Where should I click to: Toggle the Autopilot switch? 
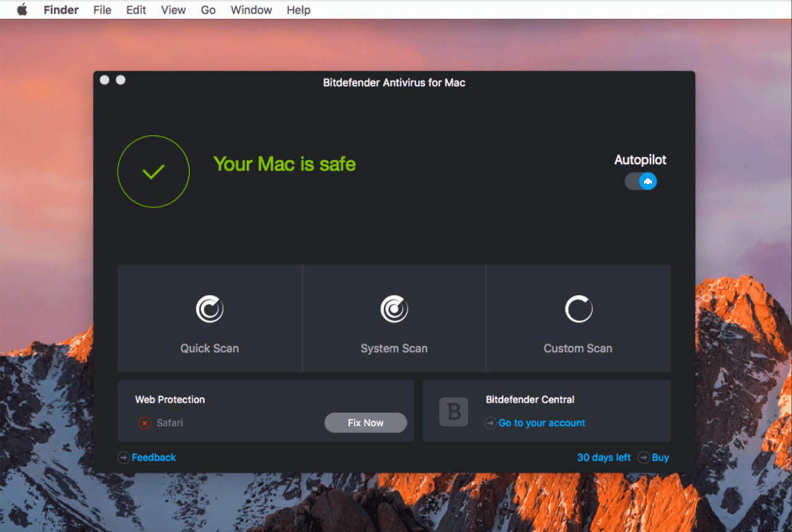(x=640, y=181)
